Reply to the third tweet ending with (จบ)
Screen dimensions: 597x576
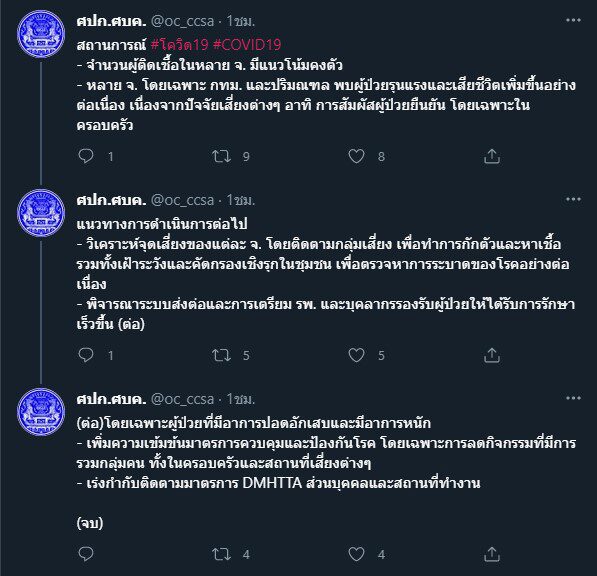(x=86, y=554)
